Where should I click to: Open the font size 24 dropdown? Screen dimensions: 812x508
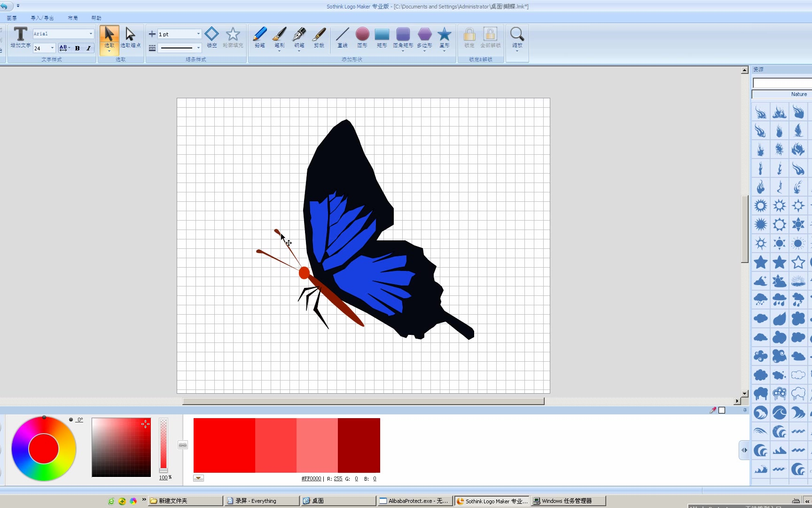click(52, 48)
